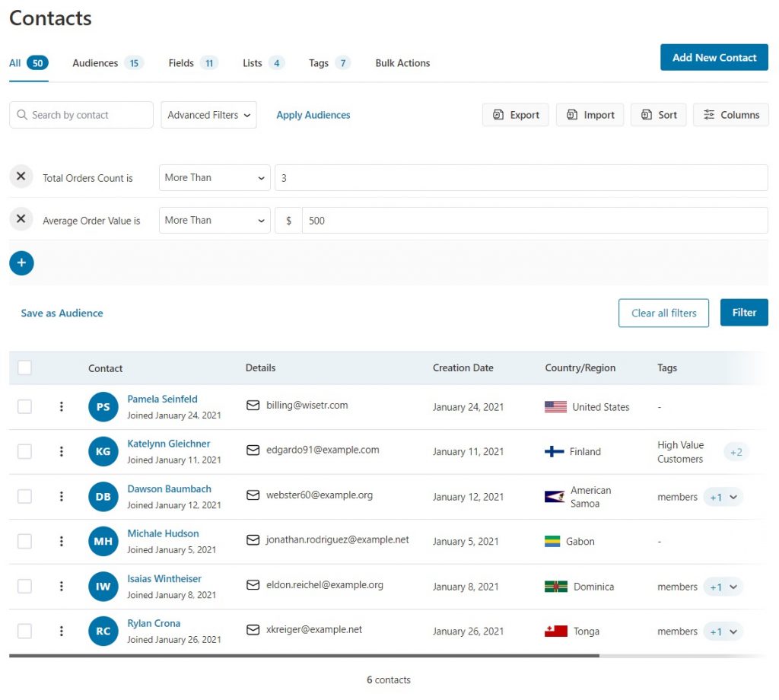Remove the Total Orders Count filter
The image size is (779, 700).
tap(21, 177)
